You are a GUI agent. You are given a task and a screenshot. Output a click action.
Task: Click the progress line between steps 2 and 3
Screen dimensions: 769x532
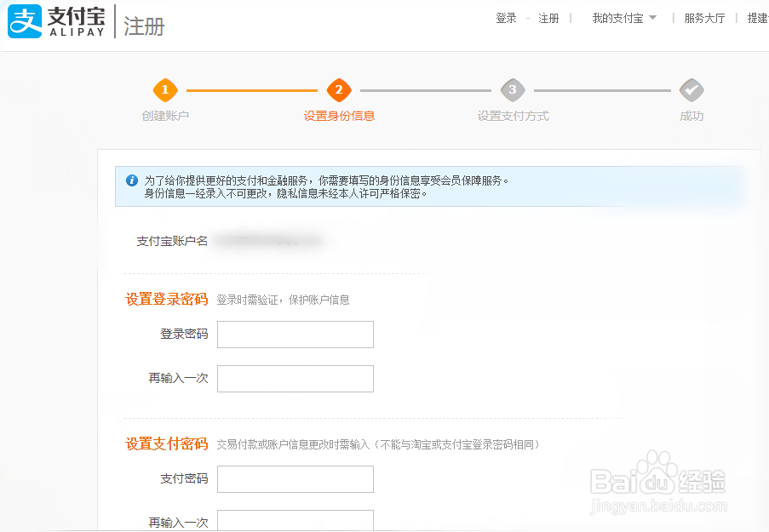click(428, 89)
